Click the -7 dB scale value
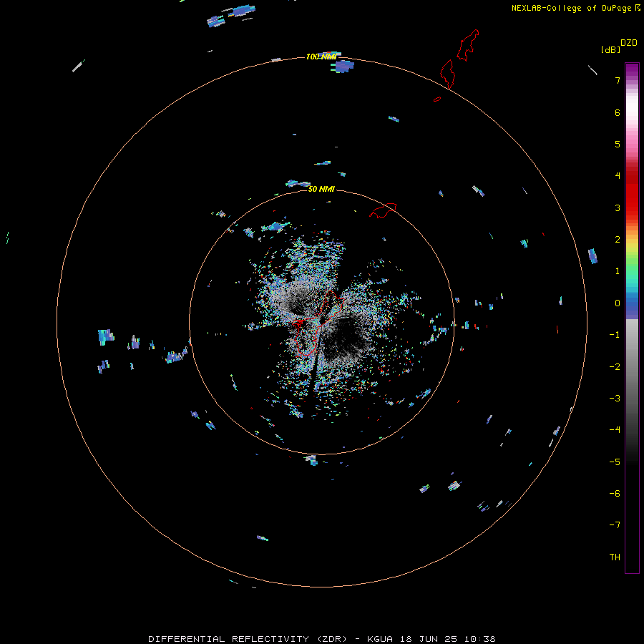 (615, 525)
